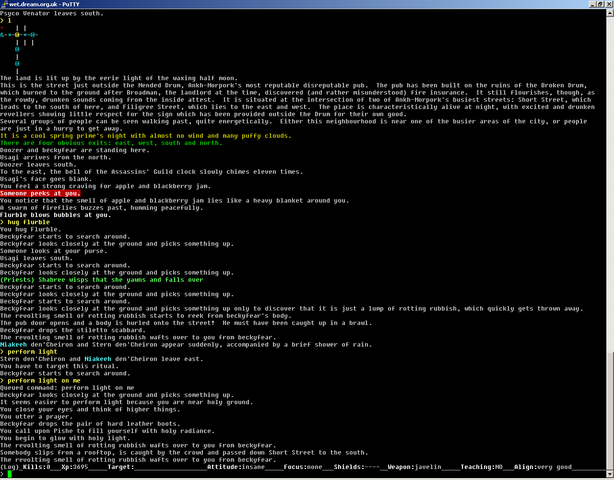Click the Assassins' Guild clock chimes line

(152, 172)
